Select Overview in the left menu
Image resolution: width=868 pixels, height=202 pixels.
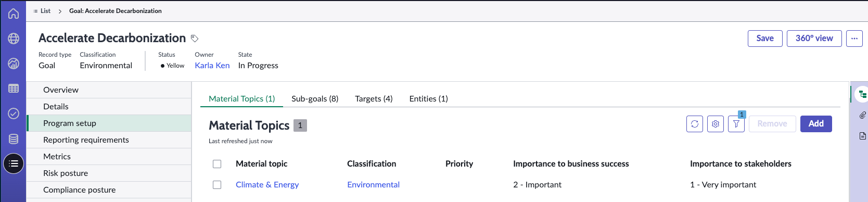click(109, 90)
